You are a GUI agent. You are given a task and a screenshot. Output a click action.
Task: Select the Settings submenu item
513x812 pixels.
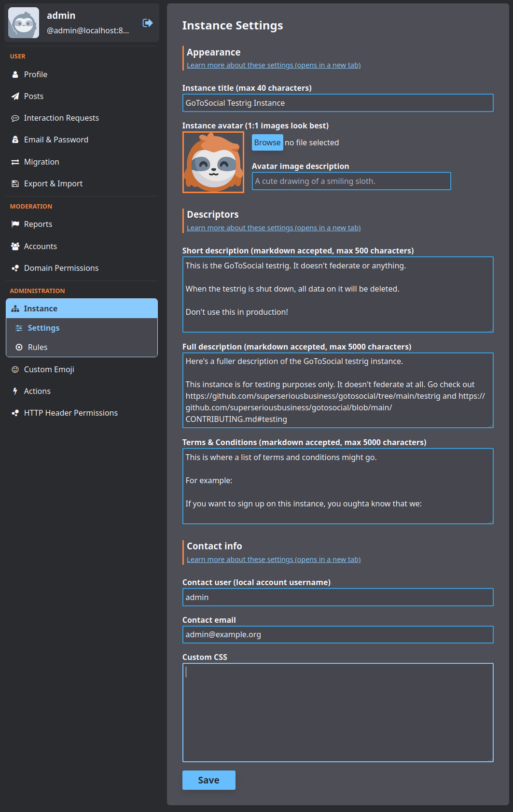point(43,328)
